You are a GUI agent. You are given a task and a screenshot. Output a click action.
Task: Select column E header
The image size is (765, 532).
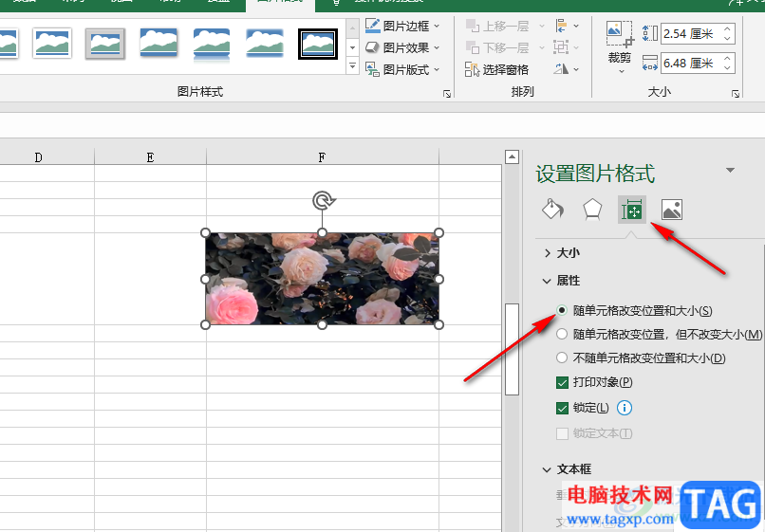[x=150, y=157]
